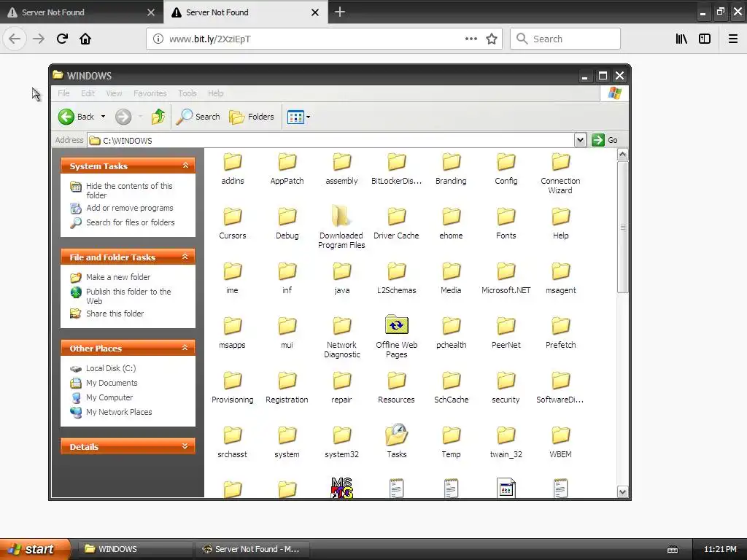Open the browser Library icon

tap(681, 39)
